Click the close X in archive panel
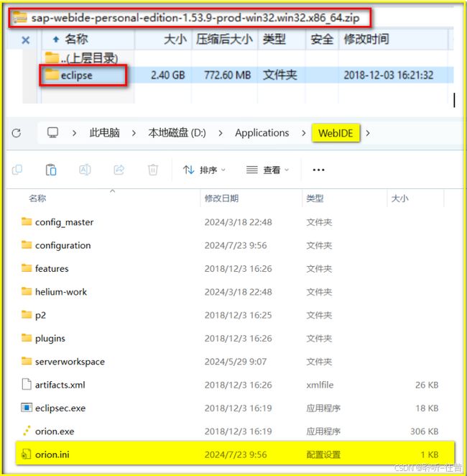 click(x=26, y=40)
